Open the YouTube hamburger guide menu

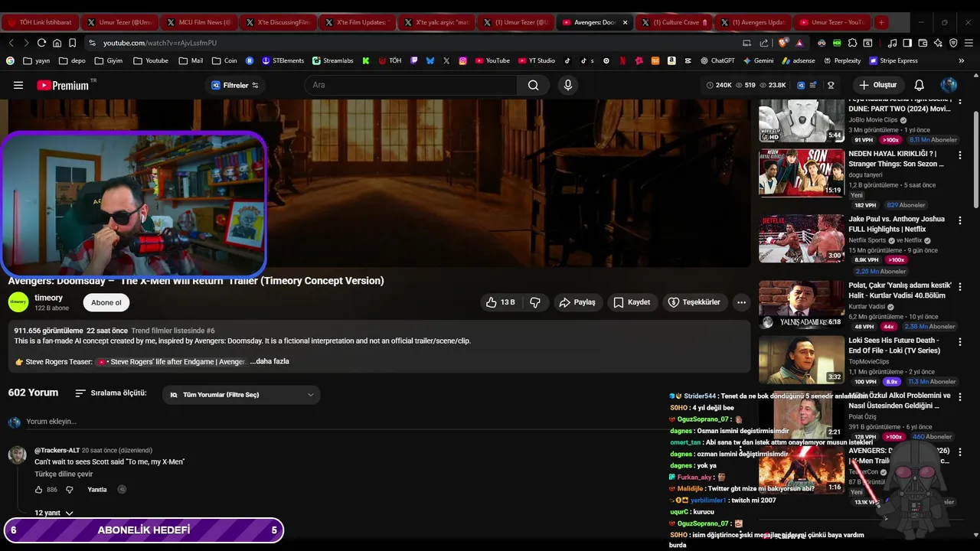18,85
